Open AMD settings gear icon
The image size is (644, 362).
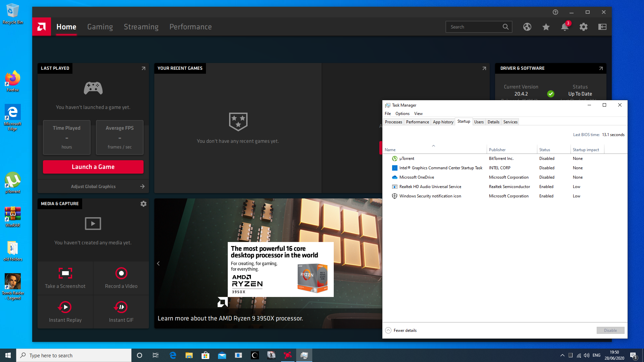coord(583,27)
